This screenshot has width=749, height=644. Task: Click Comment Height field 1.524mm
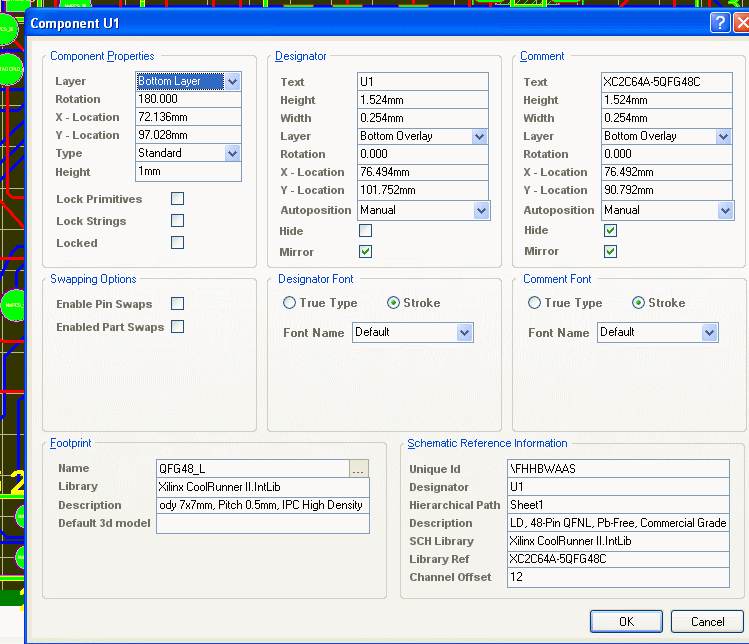[x=667, y=100]
